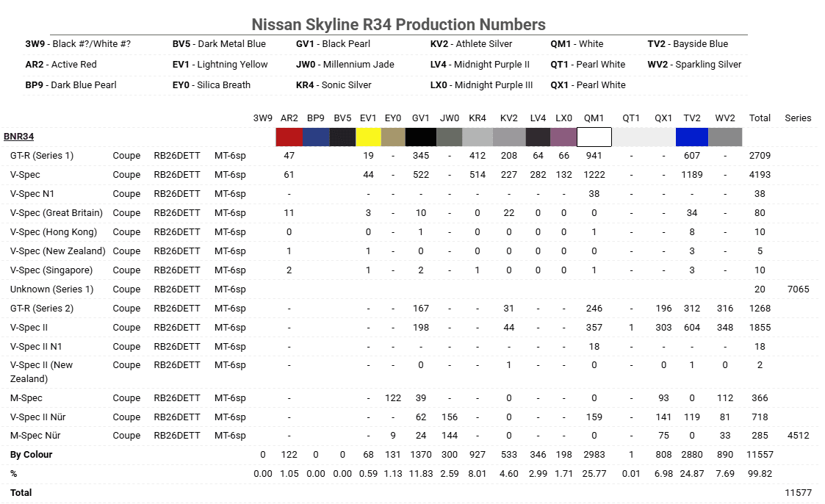Screen dimensions: 825x504
Task: Click the By Colour row label
Action: point(31,455)
